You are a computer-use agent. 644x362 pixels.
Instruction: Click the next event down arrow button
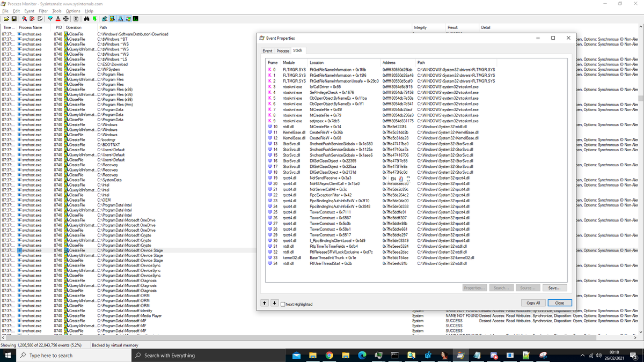pos(274,303)
